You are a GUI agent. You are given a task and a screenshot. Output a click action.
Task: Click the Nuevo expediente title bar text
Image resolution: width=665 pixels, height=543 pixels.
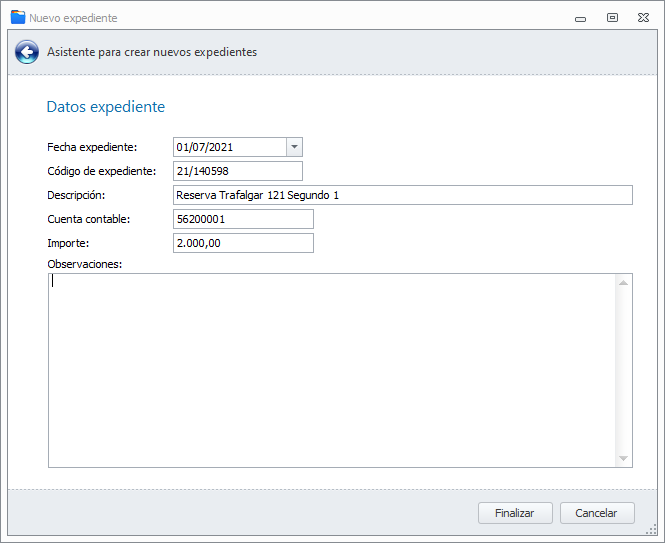click(x=74, y=18)
